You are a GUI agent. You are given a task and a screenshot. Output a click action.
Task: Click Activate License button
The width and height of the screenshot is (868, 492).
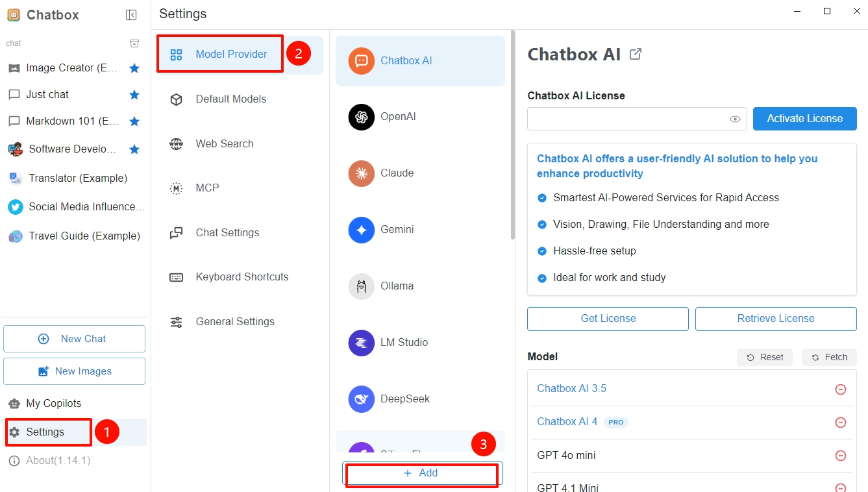pos(805,119)
